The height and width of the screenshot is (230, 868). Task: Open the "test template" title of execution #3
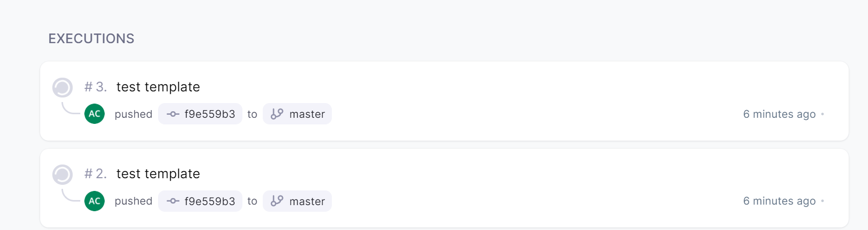pos(158,87)
